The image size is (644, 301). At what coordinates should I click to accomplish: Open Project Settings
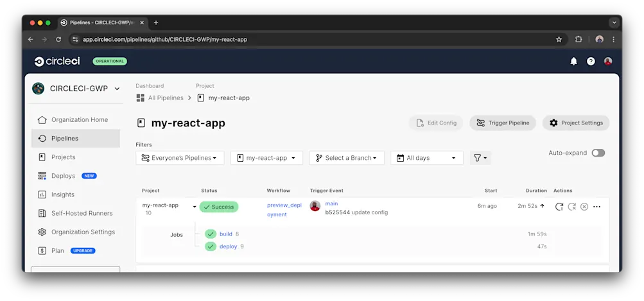pos(576,123)
